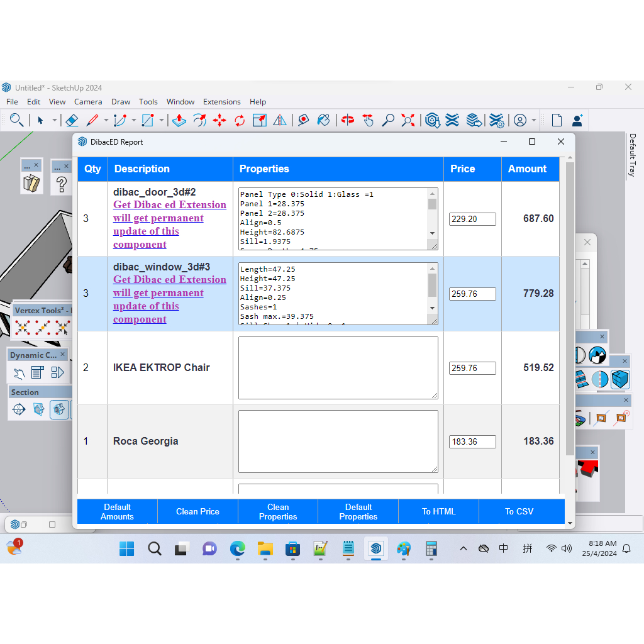Click the Section Plane tool icon
The image size is (644, 644).
click(x=19, y=409)
